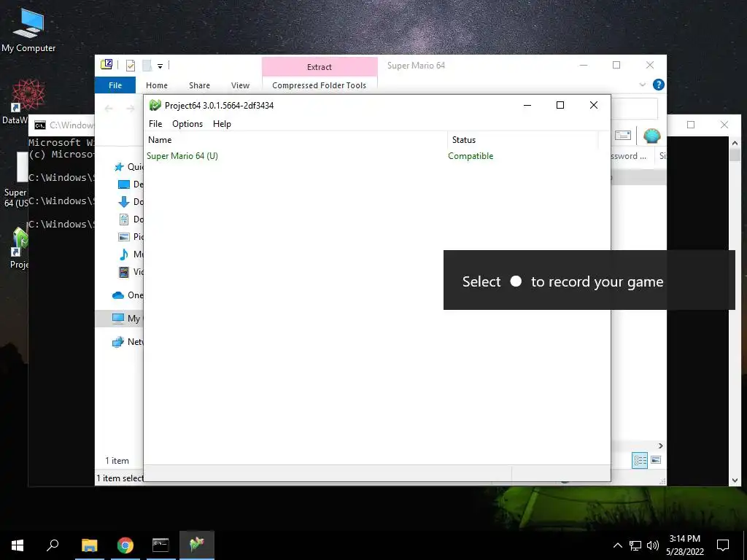Open Share tab in File Explorer ribbon
Screen dimensions: 747x560
[x=199, y=85]
